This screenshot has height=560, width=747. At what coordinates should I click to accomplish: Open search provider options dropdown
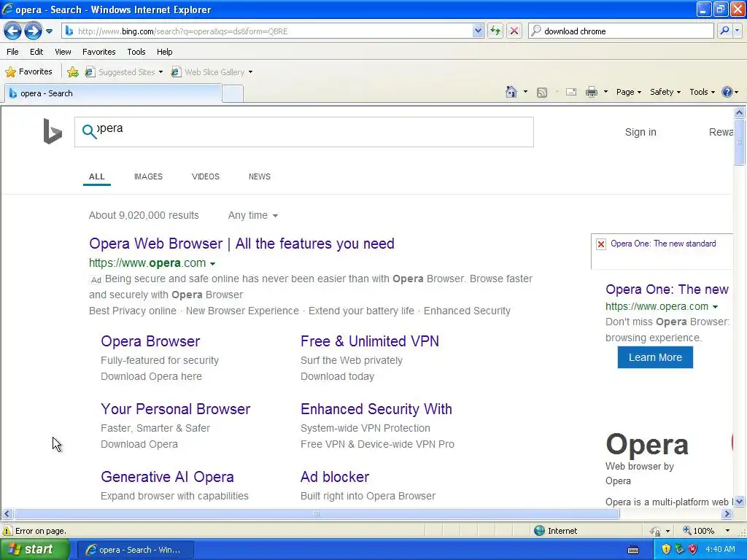point(738,31)
